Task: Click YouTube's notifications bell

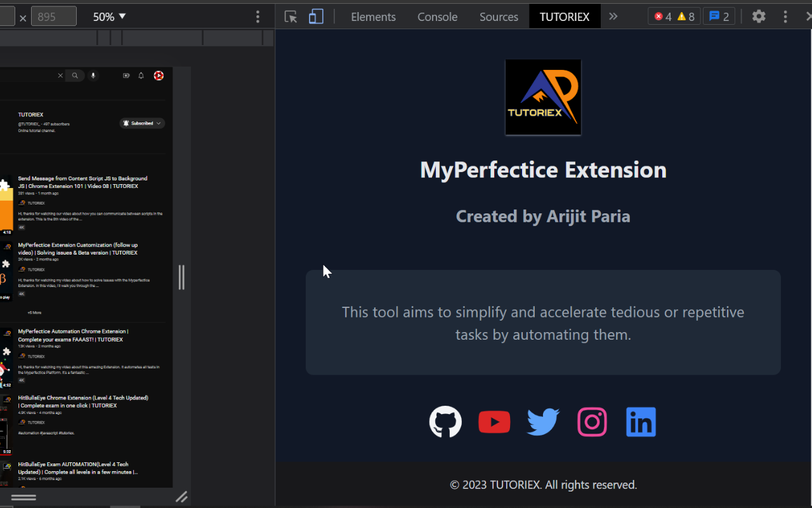Action: click(141, 76)
